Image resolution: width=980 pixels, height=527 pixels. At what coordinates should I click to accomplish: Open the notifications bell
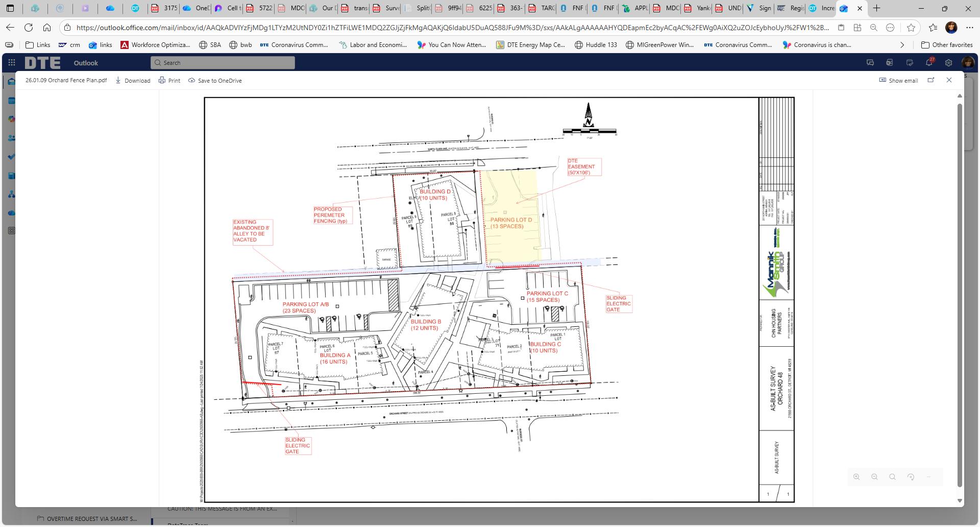click(929, 63)
